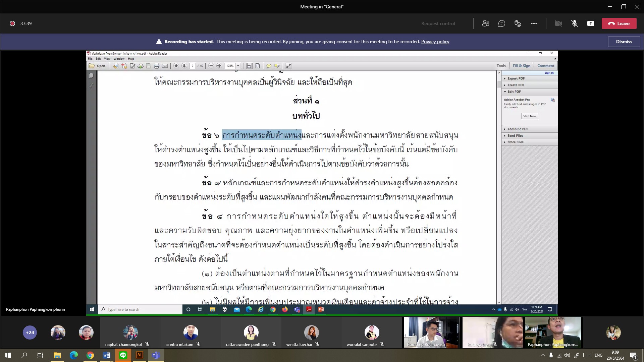This screenshot has width=644, height=362.
Task: Click the Start Now button
Action: coord(530,116)
